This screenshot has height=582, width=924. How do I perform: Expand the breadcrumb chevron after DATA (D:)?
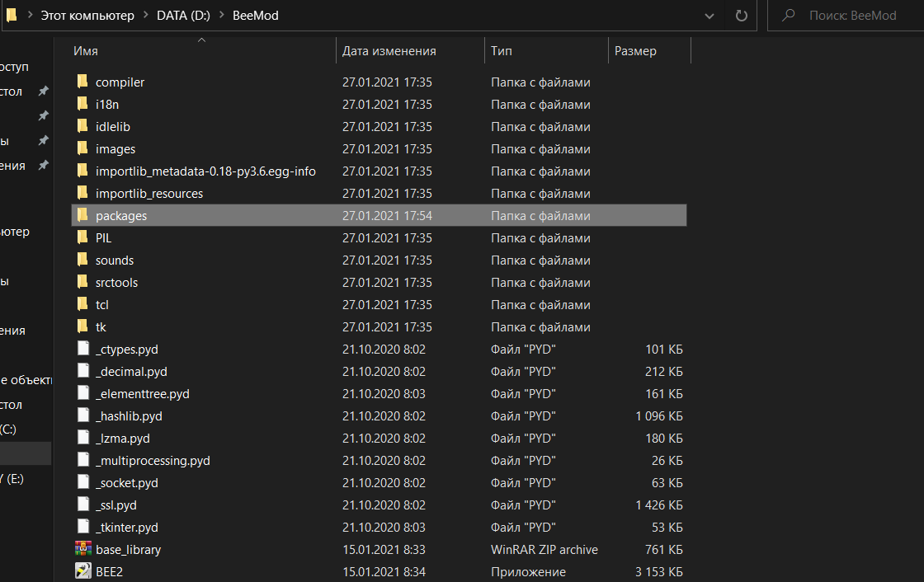click(223, 16)
